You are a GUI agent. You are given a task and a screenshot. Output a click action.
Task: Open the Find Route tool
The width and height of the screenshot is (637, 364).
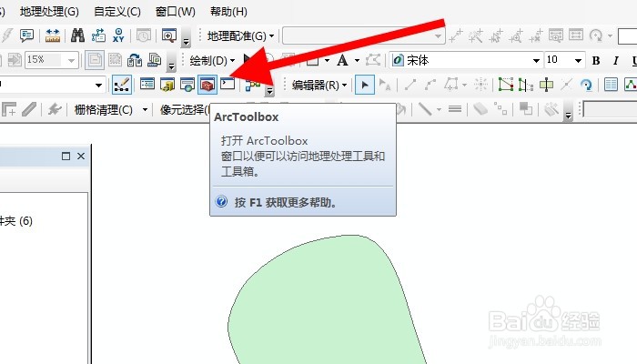pos(98,35)
